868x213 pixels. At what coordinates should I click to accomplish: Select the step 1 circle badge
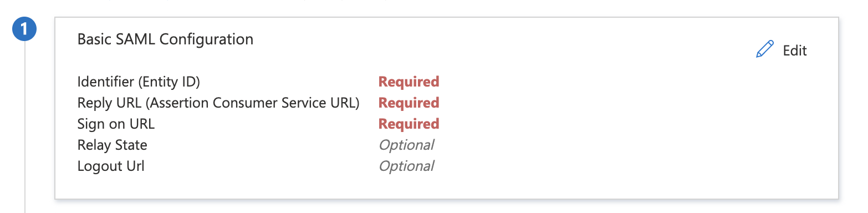24,30
